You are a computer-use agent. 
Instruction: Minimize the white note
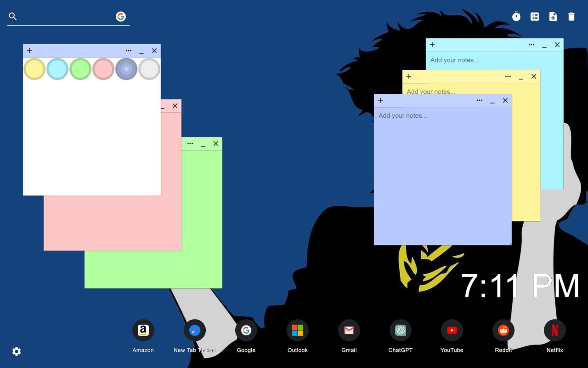[x=141, y=52]
